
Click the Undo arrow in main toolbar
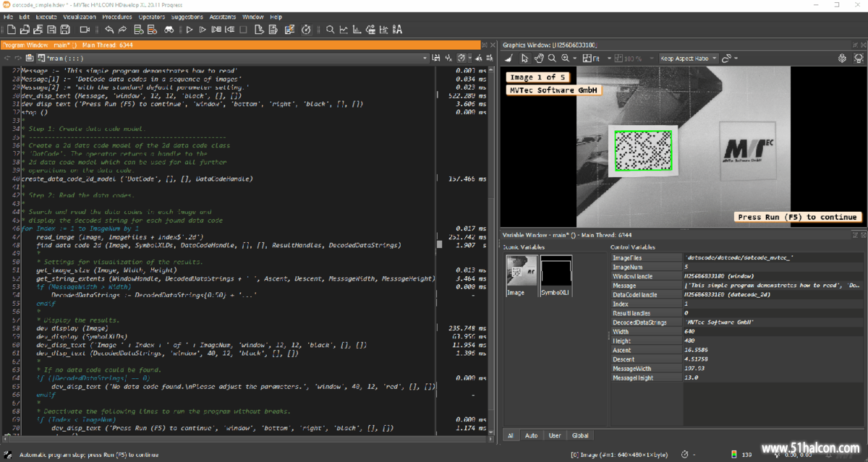tap(109, 30)
